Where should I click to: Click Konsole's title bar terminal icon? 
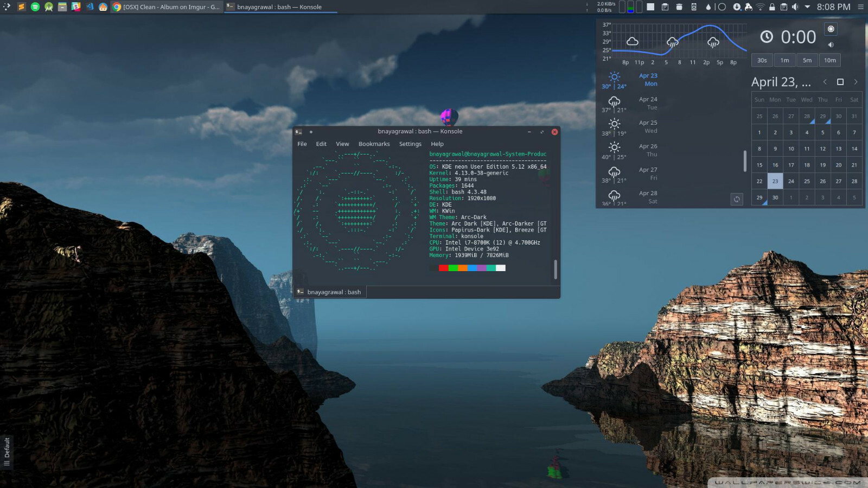298,132
